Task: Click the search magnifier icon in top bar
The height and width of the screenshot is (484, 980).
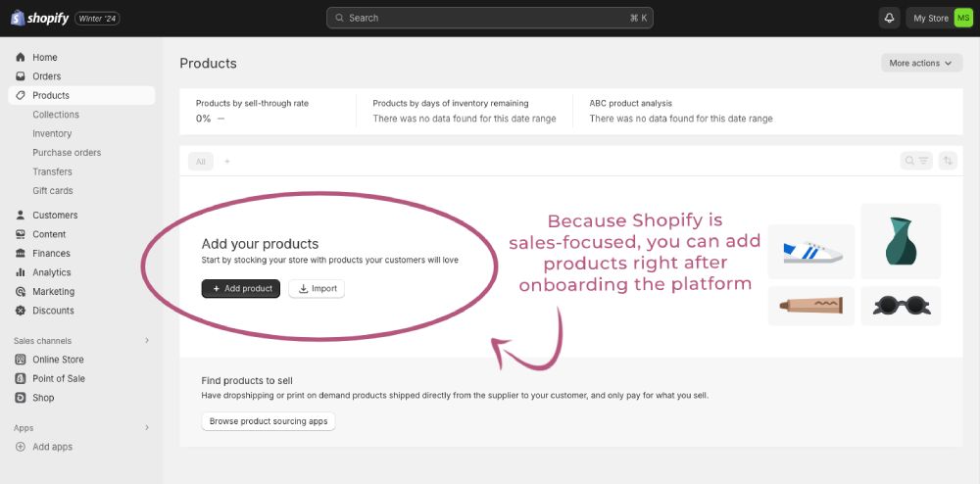Action: tap(339, 18)
